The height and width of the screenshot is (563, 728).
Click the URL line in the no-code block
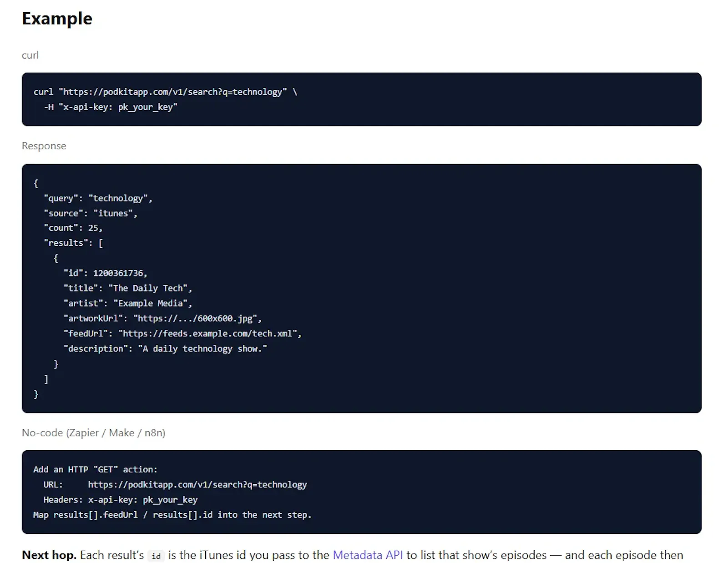click(175, 484)
